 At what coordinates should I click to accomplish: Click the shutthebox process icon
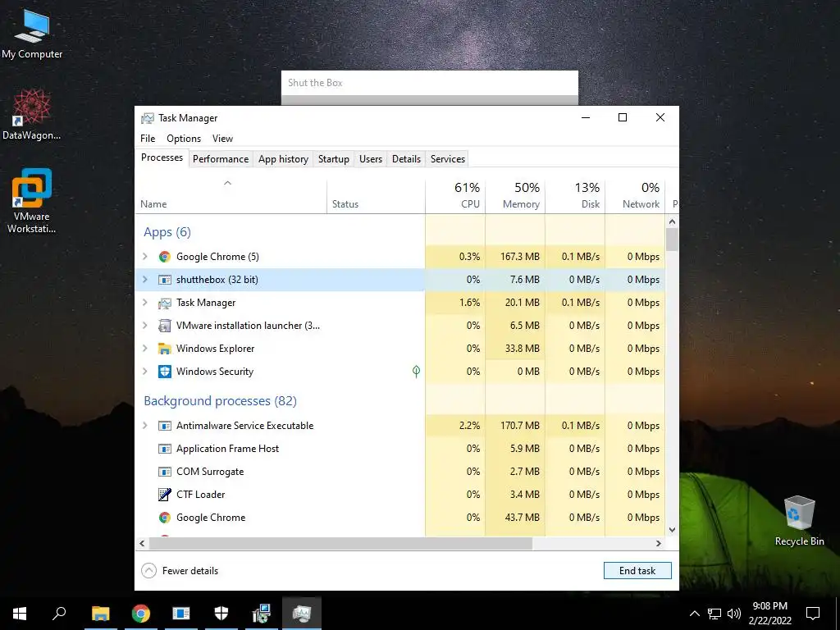coord(164,280)
